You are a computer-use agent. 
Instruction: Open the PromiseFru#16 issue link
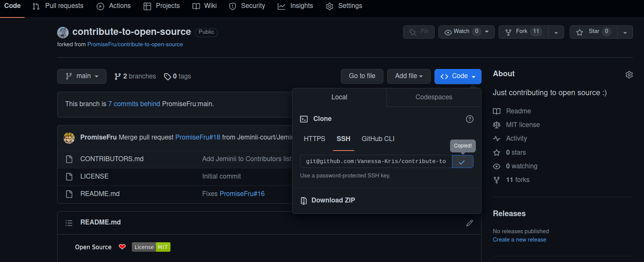242,194
